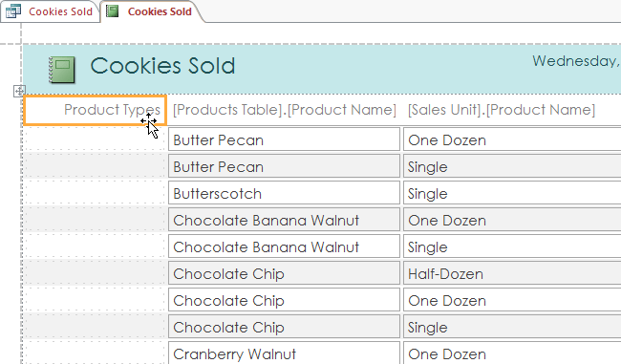This screenshot has height=364, width=621.
Task: Click the form icon on first tab
Action: tap(13, 11)
